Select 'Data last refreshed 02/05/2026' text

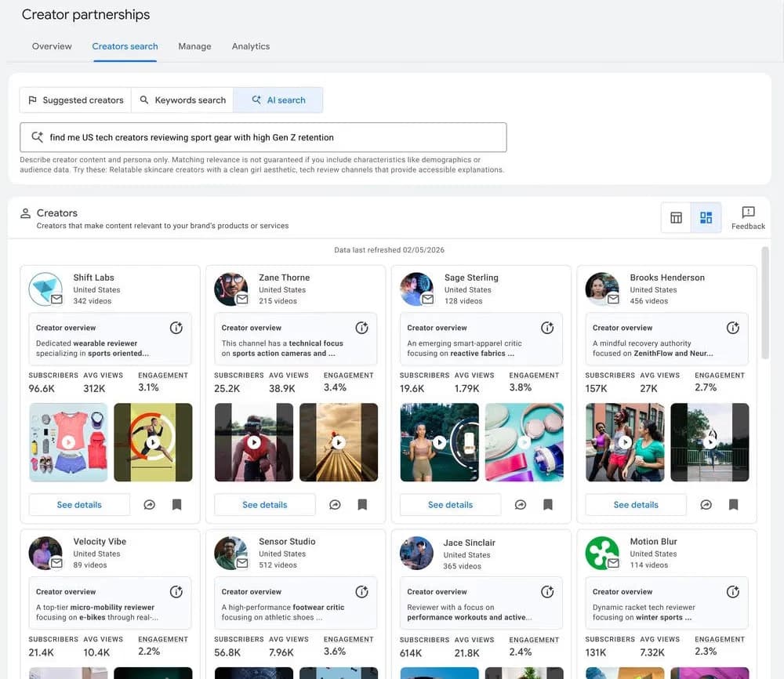pos(389,250)
